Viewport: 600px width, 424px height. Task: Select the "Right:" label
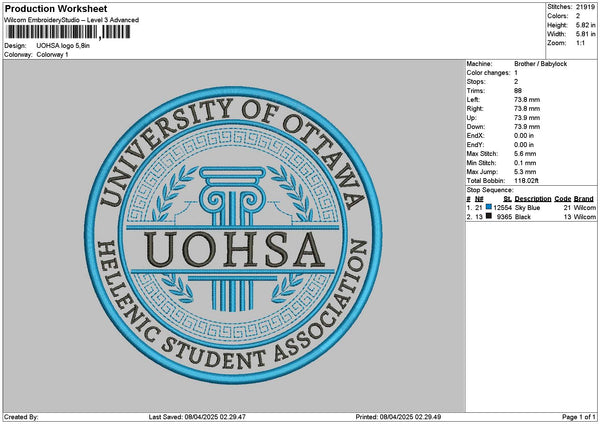tap(475, 109)
